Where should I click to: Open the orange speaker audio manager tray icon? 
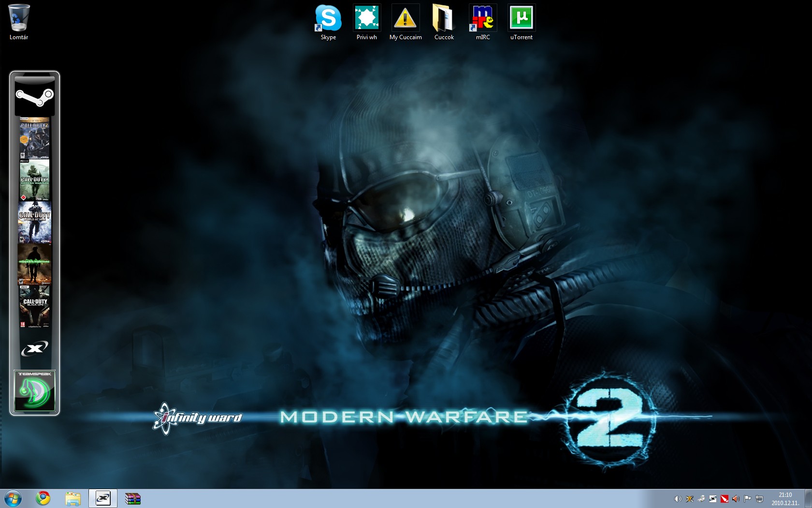coord(736,499)
